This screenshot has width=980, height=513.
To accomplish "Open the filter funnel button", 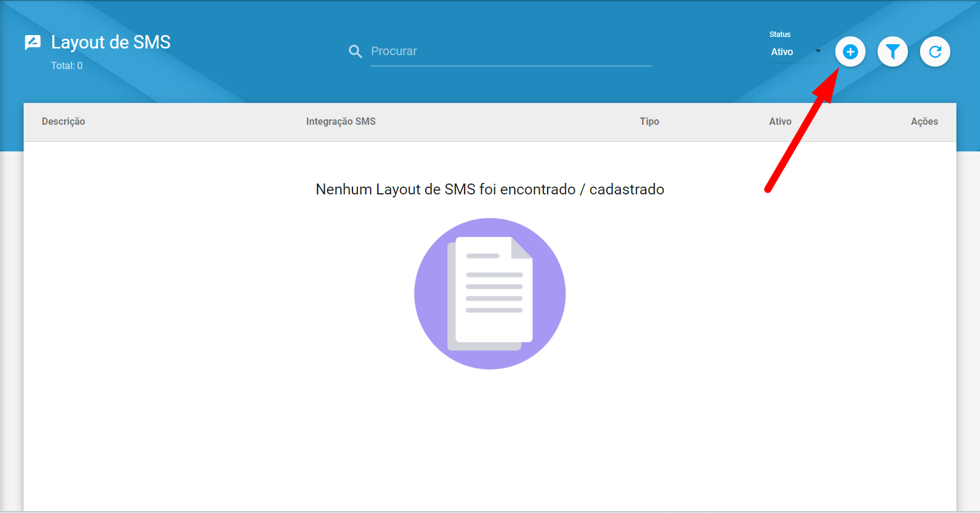I will 892,51.
